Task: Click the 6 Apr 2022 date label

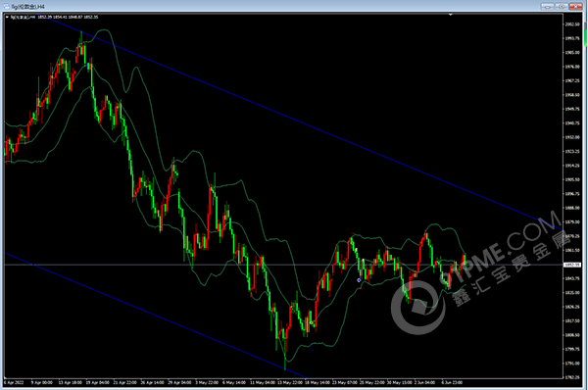Action: (15, 383)
